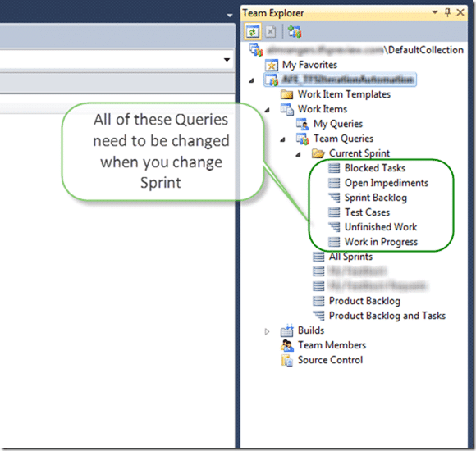The height and width of the screenshot is (451, 476).
Task: Open the Team Explorer window position menu arrow
Action: point(435,12)
